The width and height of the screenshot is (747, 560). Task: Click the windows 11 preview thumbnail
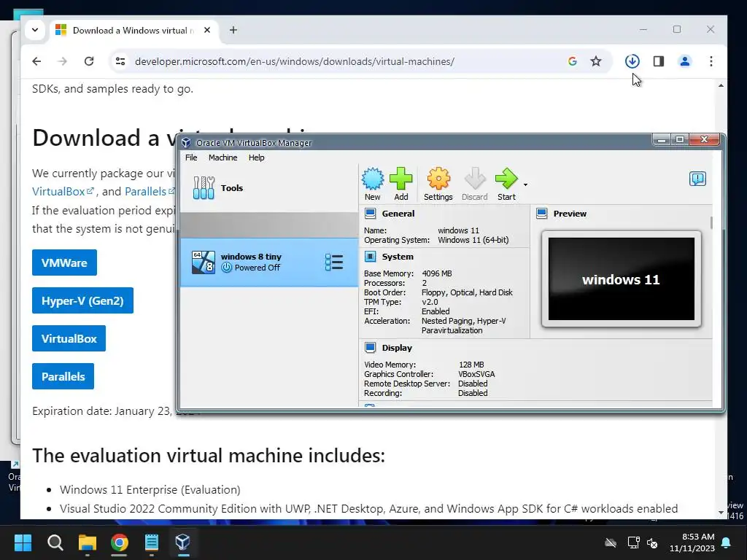[622, 279]
